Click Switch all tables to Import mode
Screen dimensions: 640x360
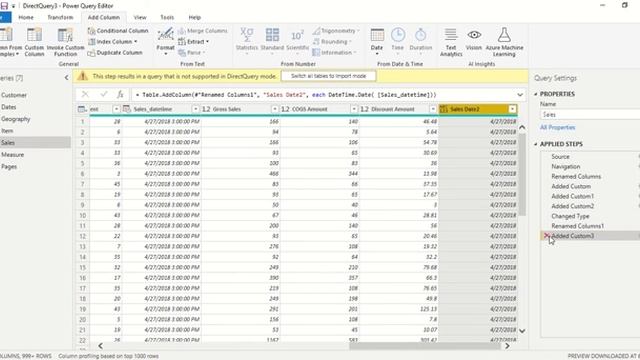click(329, 76)
